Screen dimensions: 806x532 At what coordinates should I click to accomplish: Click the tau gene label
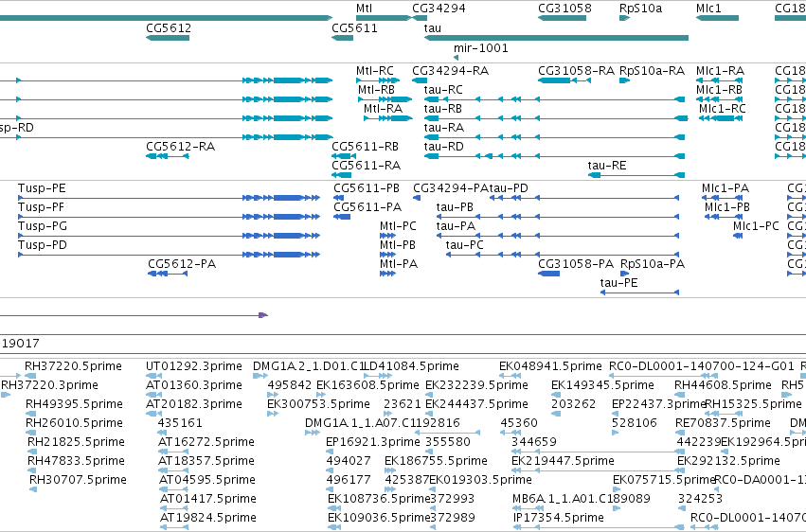(x=432, y=28)
